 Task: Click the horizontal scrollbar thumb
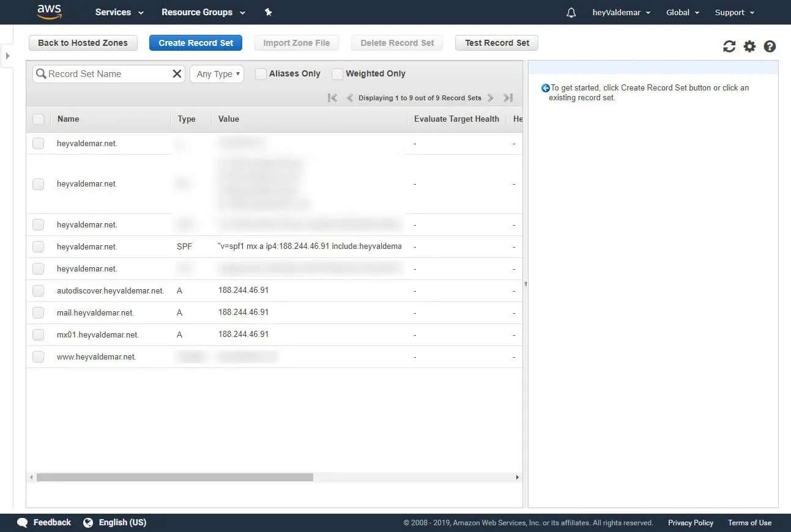[175, 478]
